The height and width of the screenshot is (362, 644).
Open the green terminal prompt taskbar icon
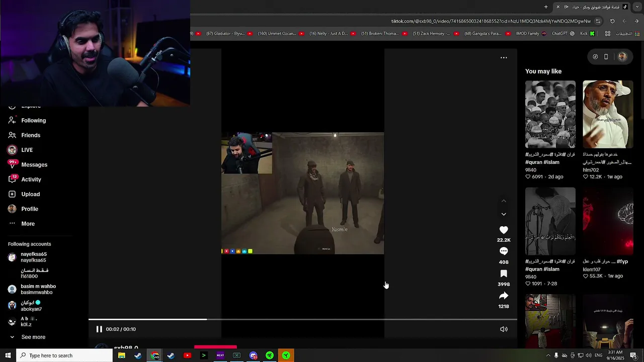(204, 355)
